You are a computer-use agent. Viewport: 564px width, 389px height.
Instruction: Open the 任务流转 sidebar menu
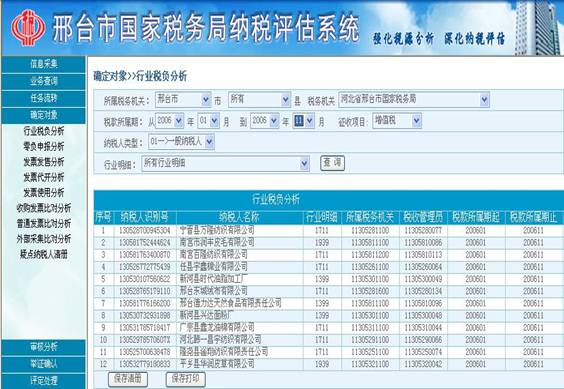(x=44, y=98)
